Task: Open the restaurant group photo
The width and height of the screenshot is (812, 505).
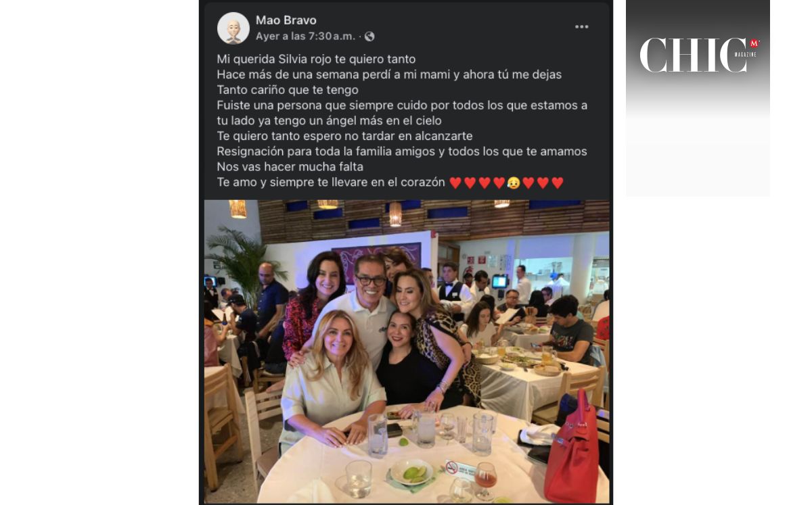Action: [x=407, y=352]
